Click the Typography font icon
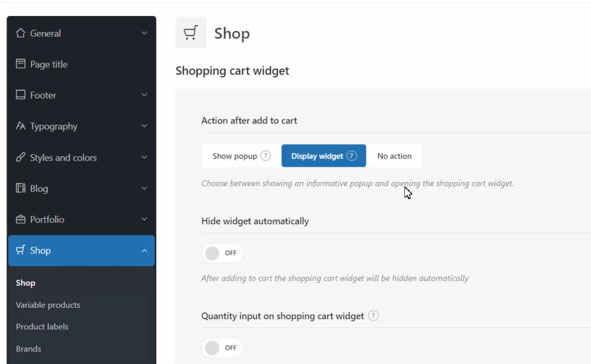This screenshot has height=364, width=591. coord(21,126)
